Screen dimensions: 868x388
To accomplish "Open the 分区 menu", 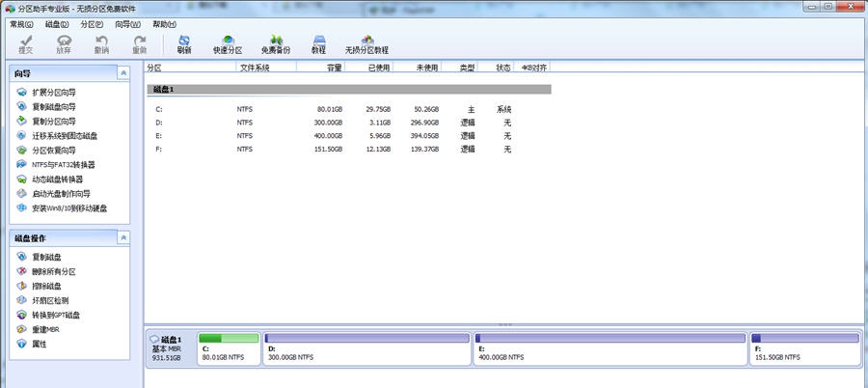I will pyautogui.click(x=92, y=23).
